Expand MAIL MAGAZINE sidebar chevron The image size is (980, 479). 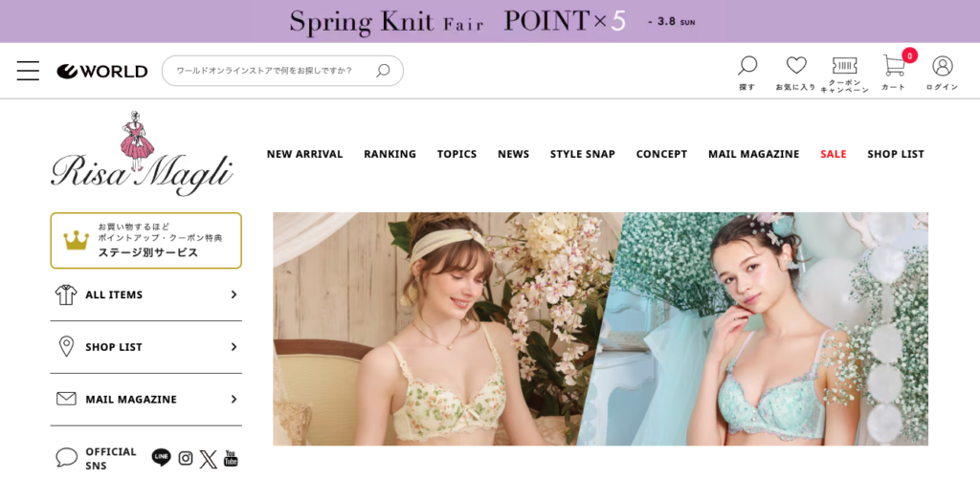234,400
